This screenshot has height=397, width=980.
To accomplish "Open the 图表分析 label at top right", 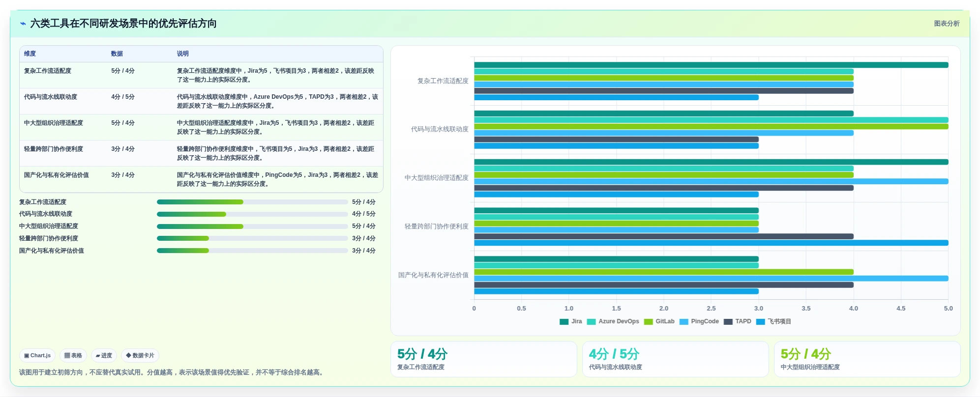I will tap(947, 24).
